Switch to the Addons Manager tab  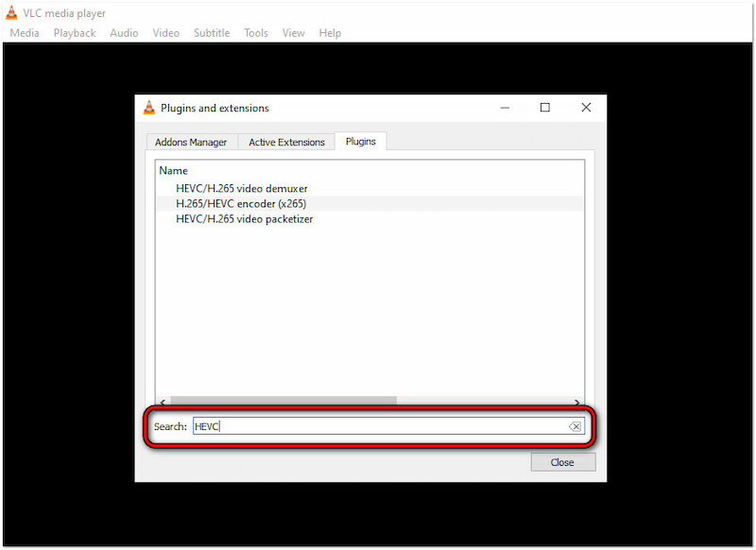click(191, 142)
